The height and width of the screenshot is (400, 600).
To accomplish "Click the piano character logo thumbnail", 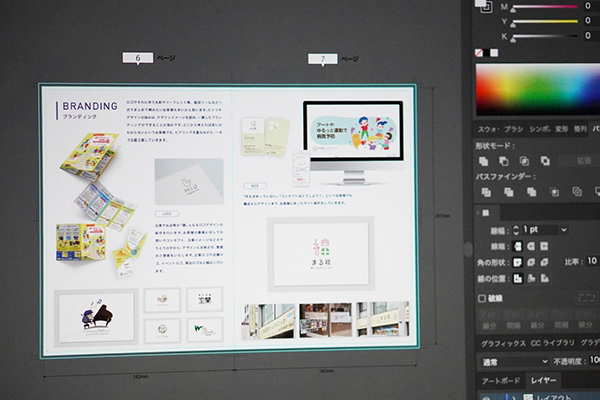I will pos(96,317).
